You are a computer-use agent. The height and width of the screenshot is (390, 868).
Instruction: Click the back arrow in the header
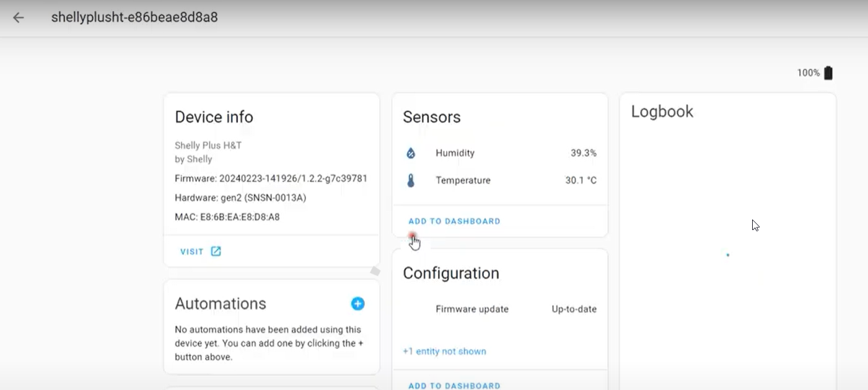(x=19, y=17)
